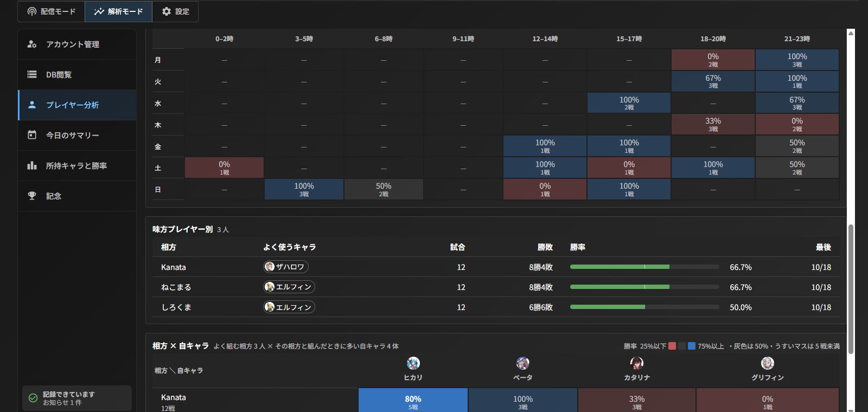This screenshot has height=412, width=868.
Task: Open アカウント管理 in the sidebar
Action: pos(77,44)
